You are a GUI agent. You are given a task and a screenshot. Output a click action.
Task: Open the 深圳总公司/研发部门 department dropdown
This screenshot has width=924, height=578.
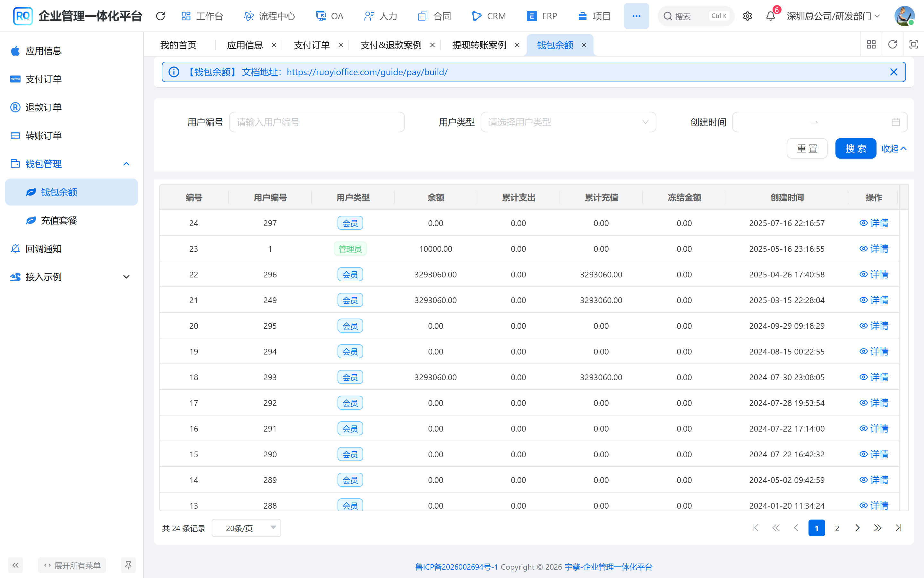point(834,16)
